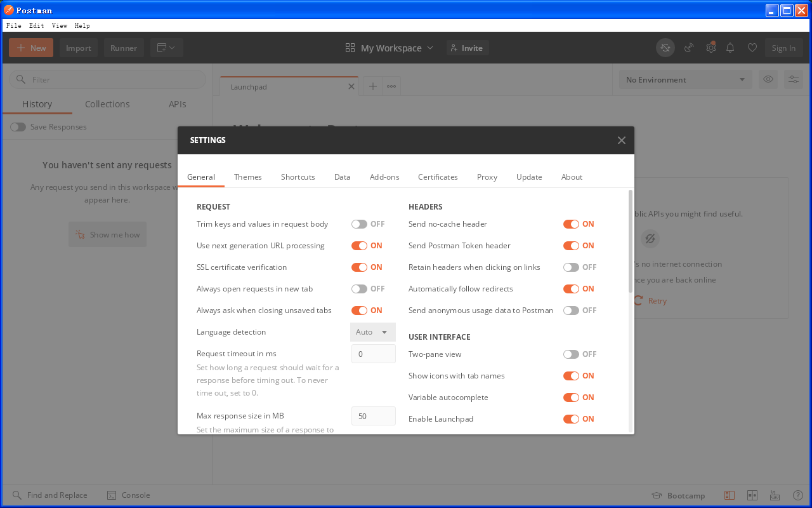
Task: Open the settings wrench icon in header
Action: (711, 48)
